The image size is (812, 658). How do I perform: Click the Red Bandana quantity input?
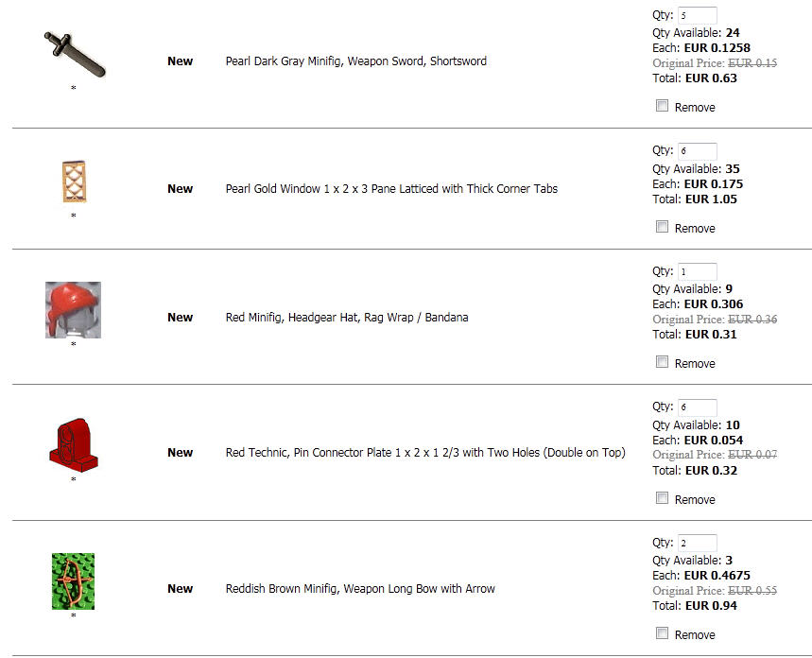(697, 271)
